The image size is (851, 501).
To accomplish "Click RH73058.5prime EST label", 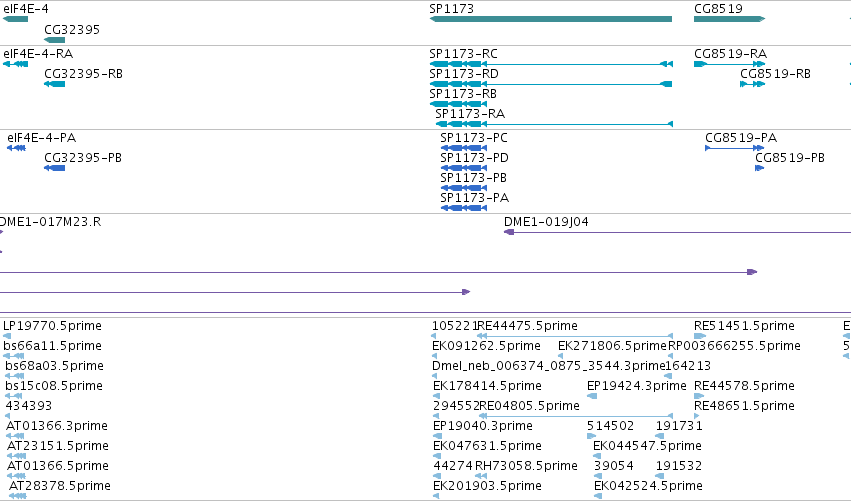I will point(526,466).
